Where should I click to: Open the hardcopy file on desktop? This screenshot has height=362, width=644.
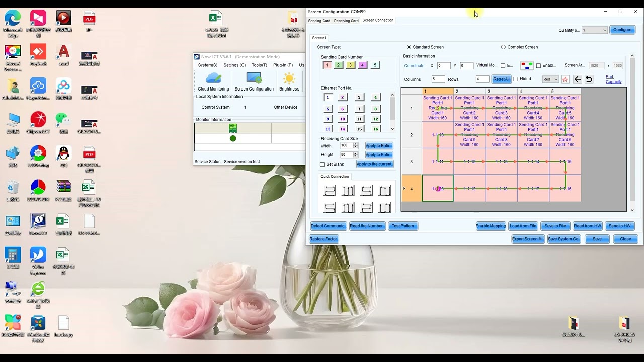coord(63,326)
